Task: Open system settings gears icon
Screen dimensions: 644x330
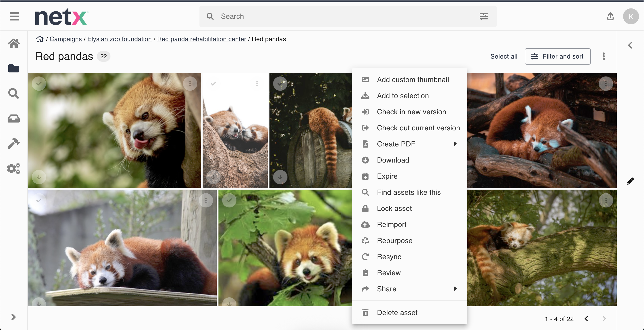Action: [13, 169]
